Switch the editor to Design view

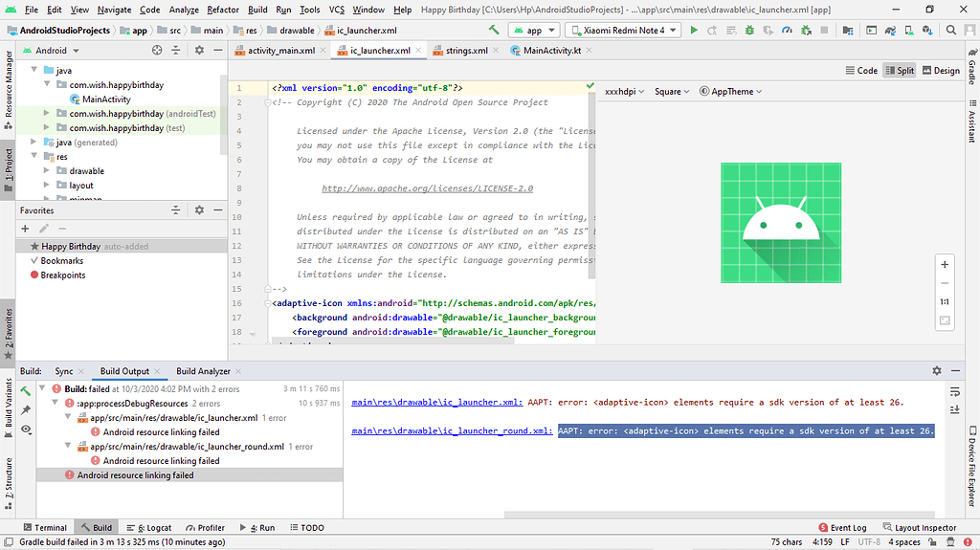[941, 71]
